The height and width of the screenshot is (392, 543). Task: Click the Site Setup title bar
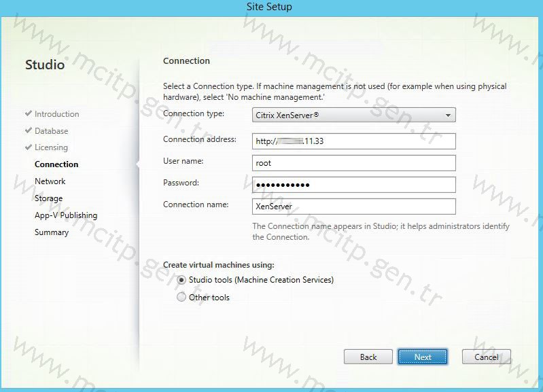[269, 7]
